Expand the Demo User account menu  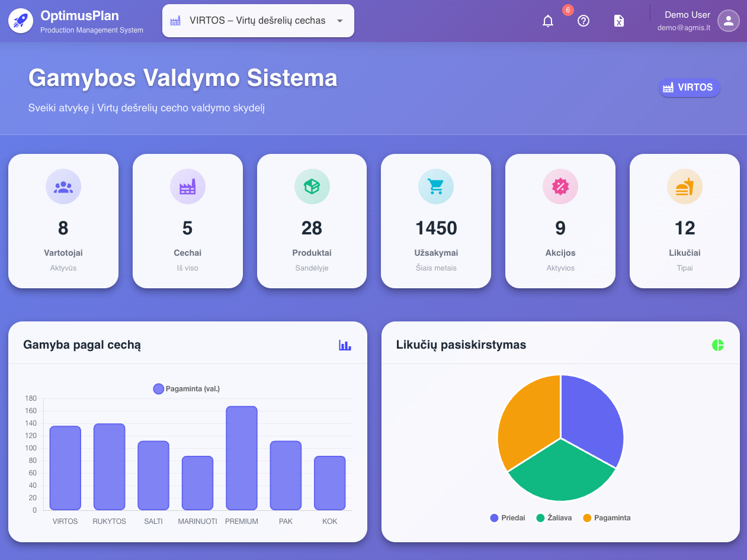(x=728, y=21)
